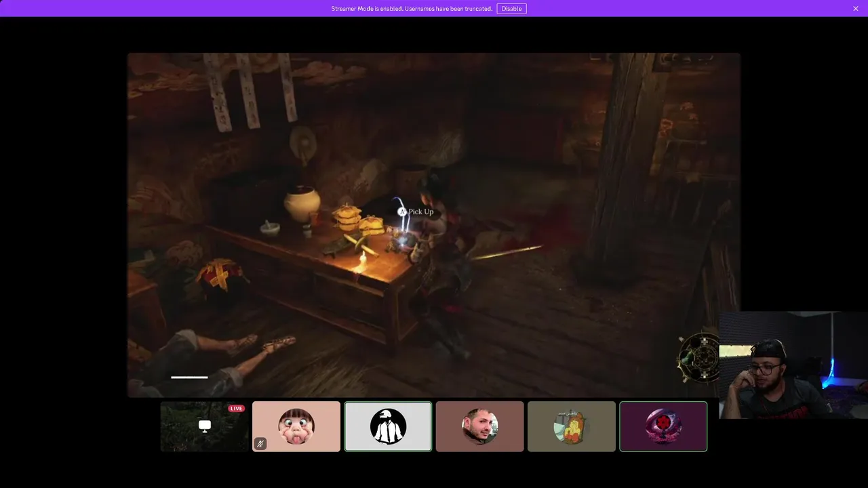Click the Pick Up prompt in the game
Viewport: 868px width, 488px height.
click(x=416, y=212)
